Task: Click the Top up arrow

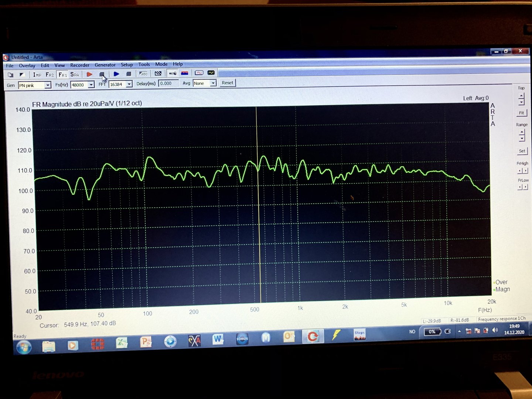Action: pyautogui.click(x=521, y=96)
